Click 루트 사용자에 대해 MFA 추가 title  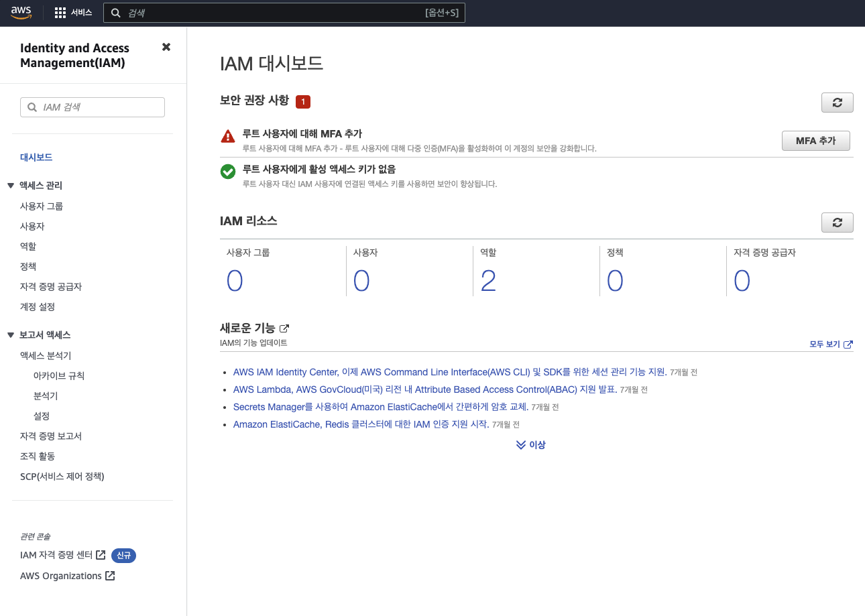point(302,134)
